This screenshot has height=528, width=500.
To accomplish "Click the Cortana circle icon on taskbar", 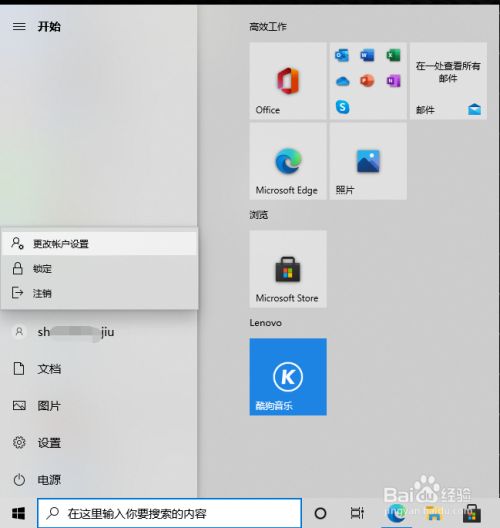I will pyautogui.click(x=320, y=514).
